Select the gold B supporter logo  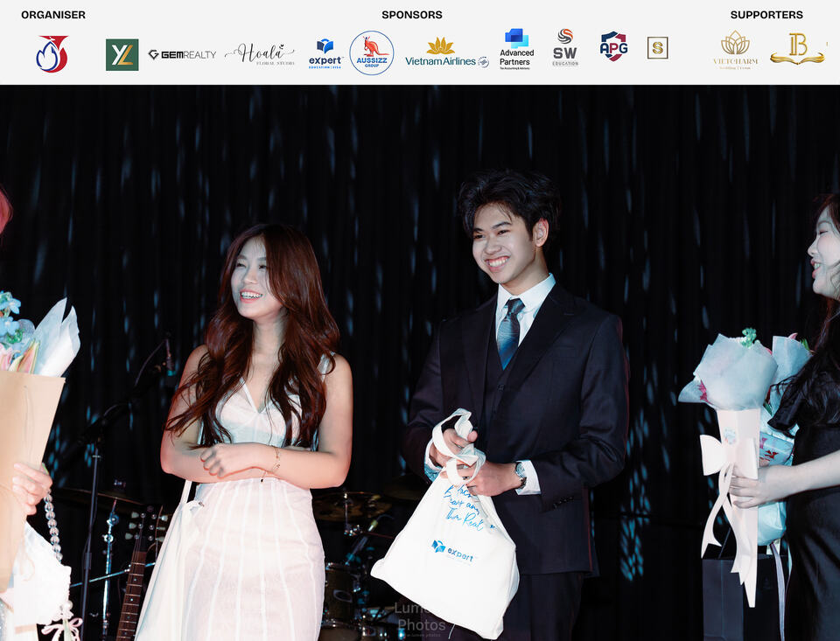798,49
